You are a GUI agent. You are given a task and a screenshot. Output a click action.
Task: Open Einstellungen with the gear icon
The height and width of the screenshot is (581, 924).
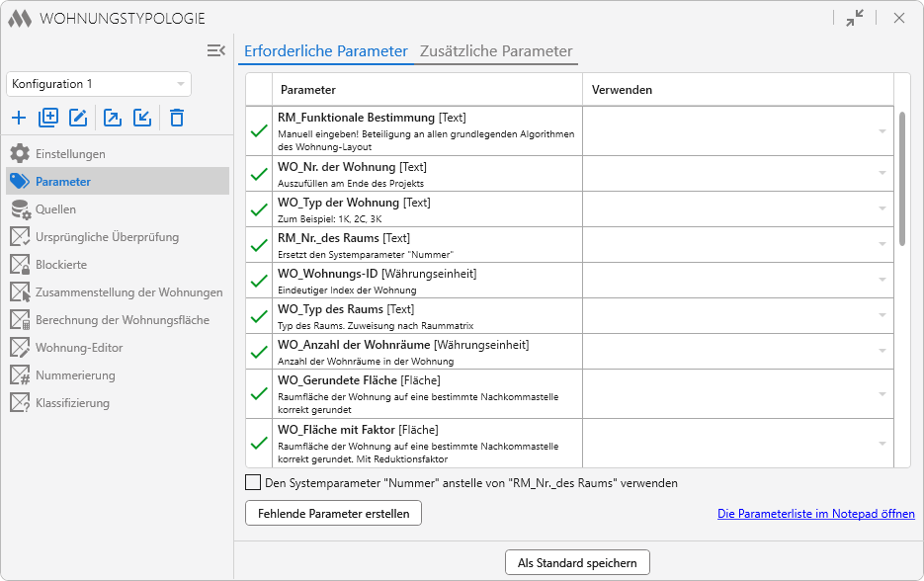20,154
